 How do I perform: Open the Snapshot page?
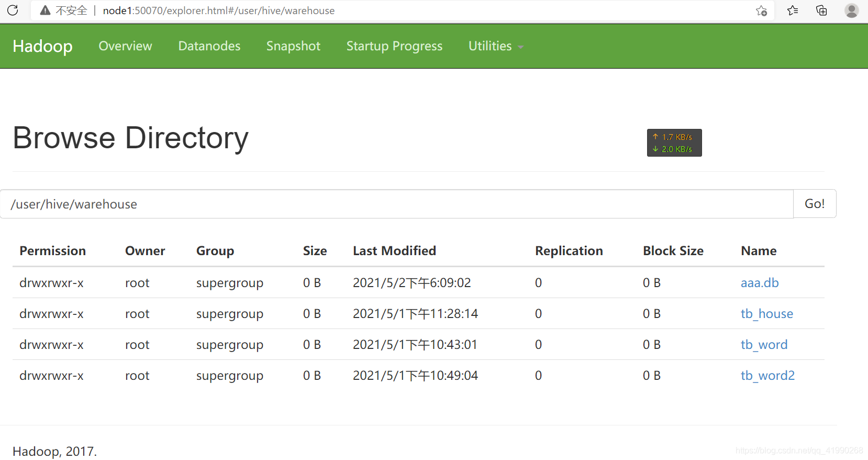coord(293,46)
